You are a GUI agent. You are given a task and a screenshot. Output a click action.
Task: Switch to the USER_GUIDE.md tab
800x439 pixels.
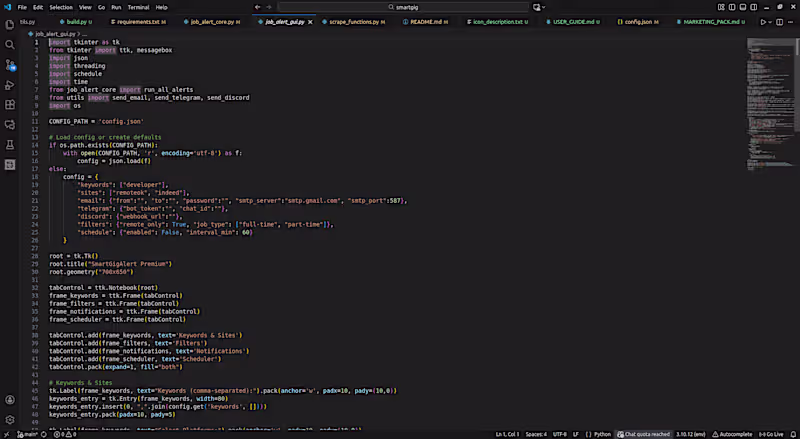572,22
